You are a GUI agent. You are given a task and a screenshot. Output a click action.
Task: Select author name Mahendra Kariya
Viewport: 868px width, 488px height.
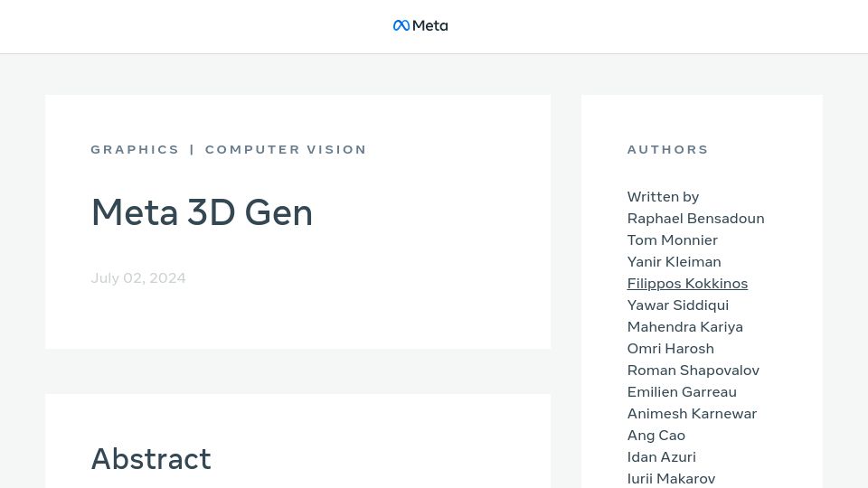coord(685,327)
